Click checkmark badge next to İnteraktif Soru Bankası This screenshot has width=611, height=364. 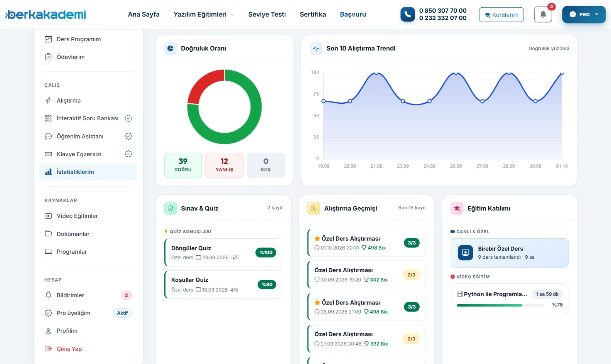tap(128, 118)
